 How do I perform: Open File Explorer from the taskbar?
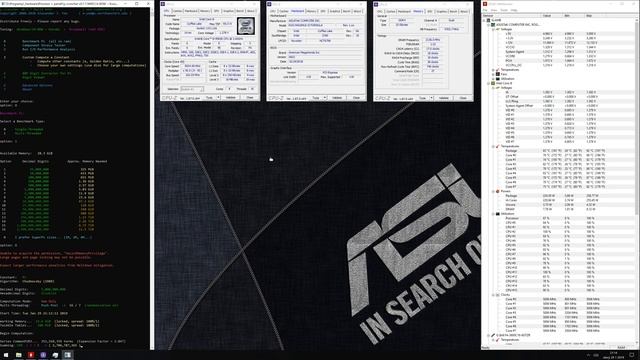18,355
